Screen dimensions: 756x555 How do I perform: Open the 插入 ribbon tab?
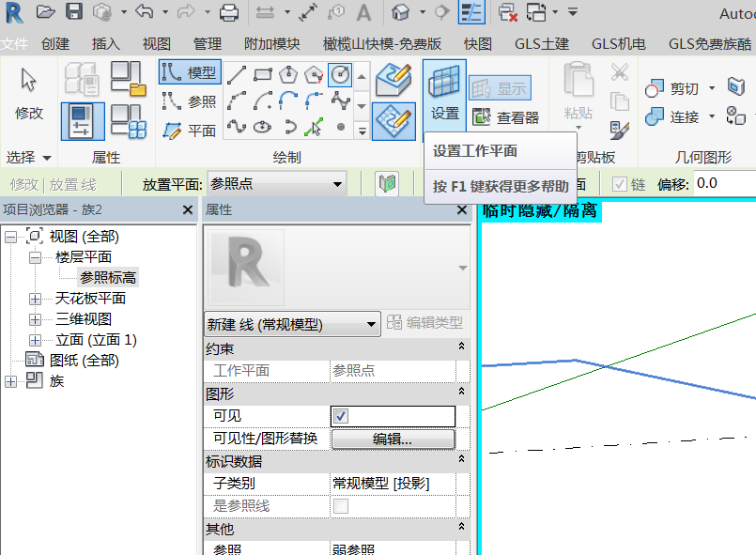[x=105, y=44]
